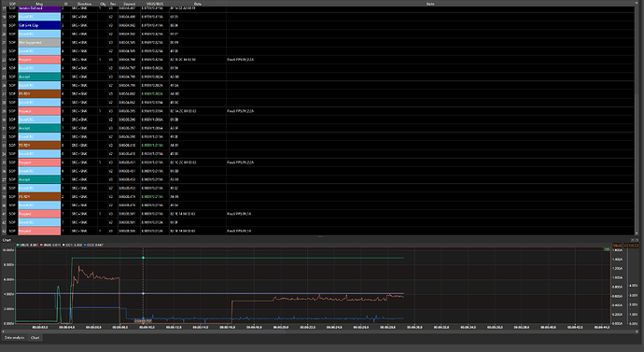644x352 pixels.
Task: Select the Accept message in row 37
Action: coord(39,179)
